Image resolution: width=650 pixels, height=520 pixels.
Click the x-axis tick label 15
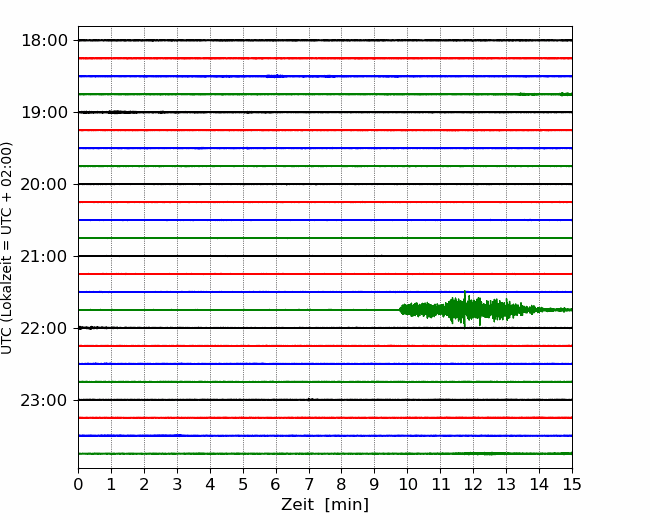pyautogui.click(x=572, y=484)
